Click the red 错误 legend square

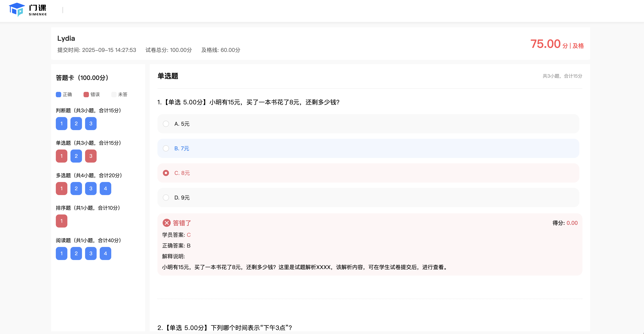tap(86, 94)
